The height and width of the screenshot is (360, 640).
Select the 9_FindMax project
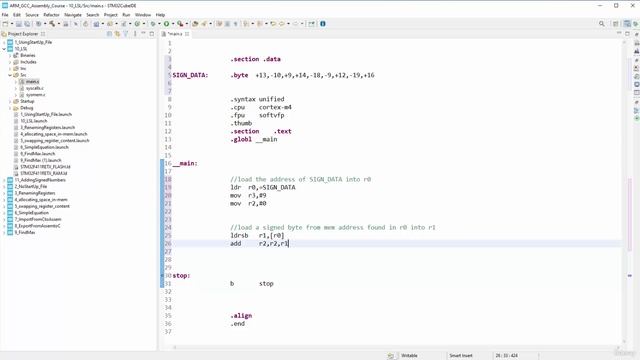(x=25, y=232)
